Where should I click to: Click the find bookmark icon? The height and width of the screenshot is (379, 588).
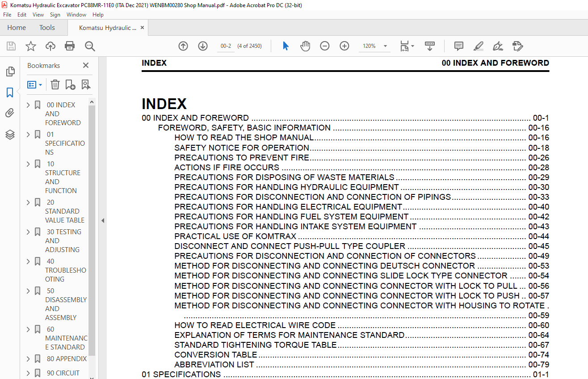(x=86, y=84)
